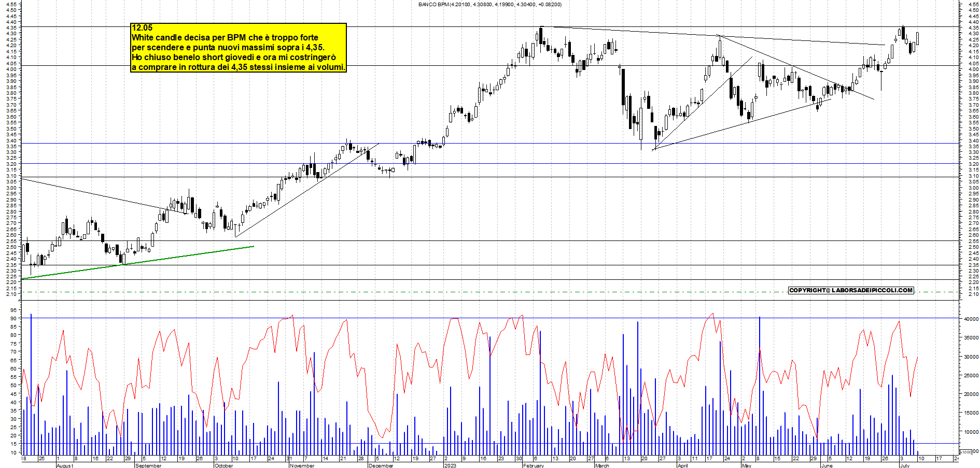Click the August month label
The height and width of the screenshot is (468, 980).
(x=65, y=465)
